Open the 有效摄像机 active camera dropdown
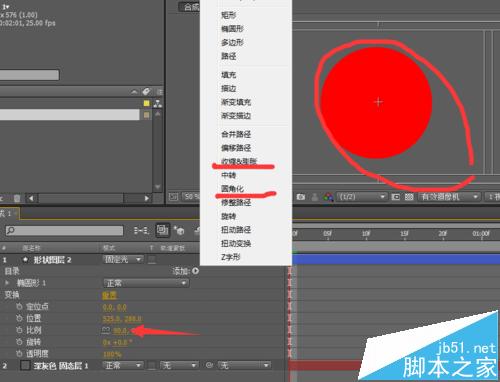Screen dimensions: 500x382 pos(449,197)
